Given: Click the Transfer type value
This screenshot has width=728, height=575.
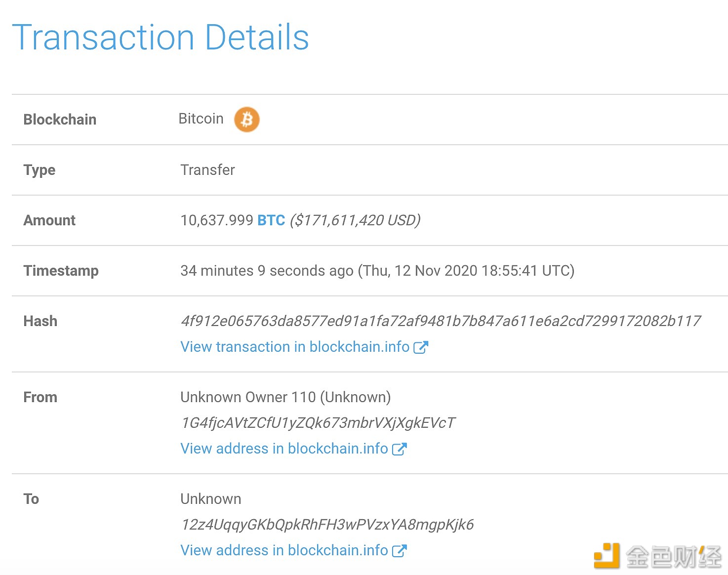Looking at the screenshot, I should tap(207, 170).
